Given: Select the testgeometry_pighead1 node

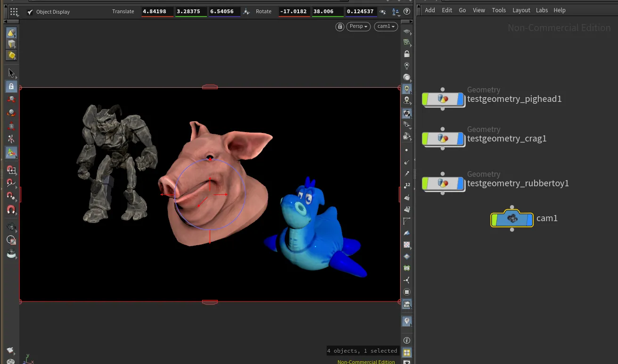Looking at the screenshot, I should [x=443, y=99].
